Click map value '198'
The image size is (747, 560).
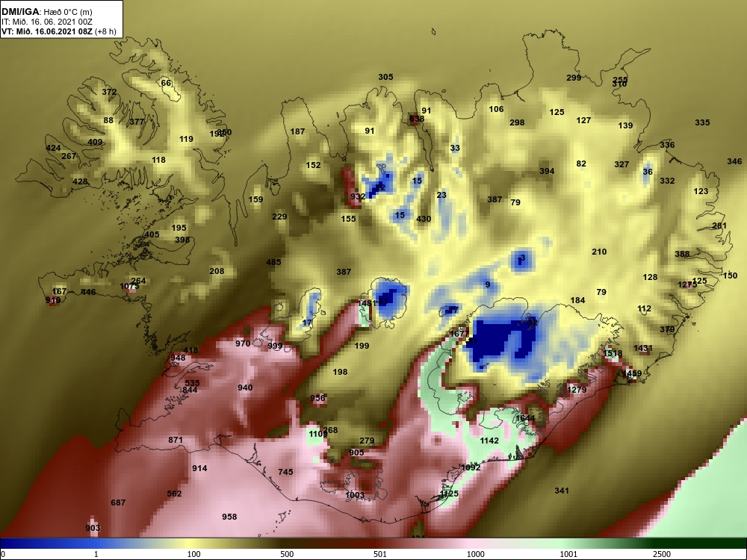pyautogui.click(x=340, y=372)
